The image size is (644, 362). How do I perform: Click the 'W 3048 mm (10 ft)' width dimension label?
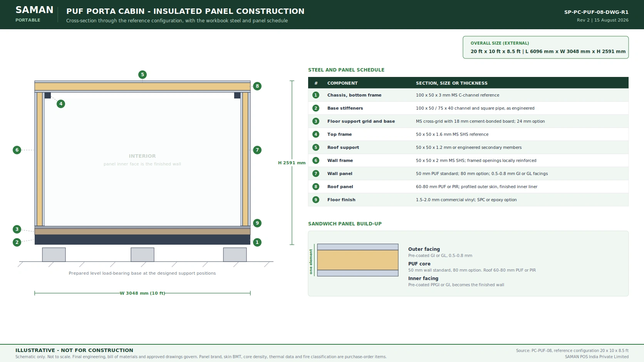(x=143, y=293)
